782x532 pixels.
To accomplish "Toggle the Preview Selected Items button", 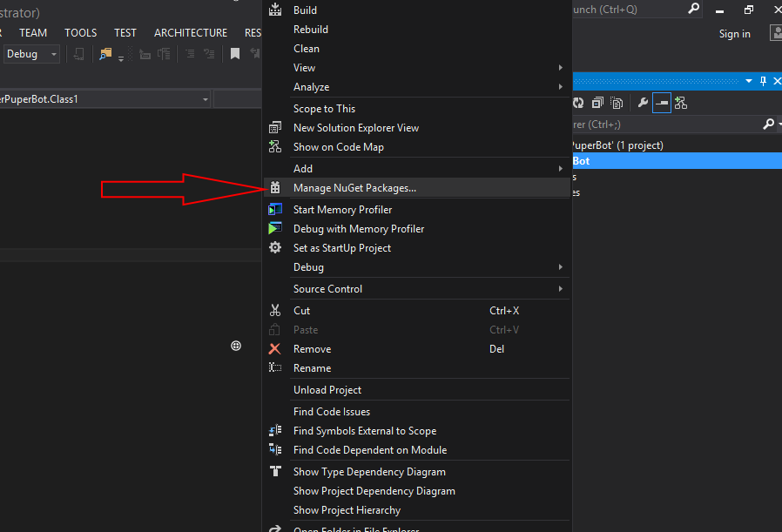I will 662,103.
